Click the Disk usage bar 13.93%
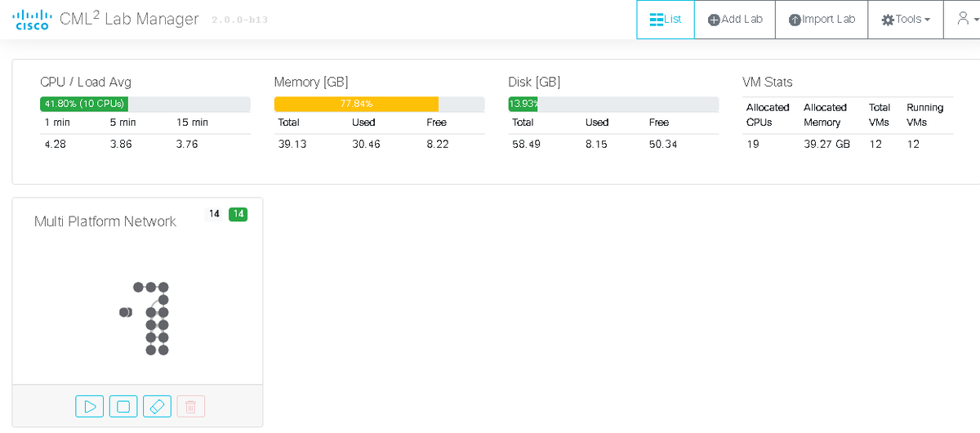The width and height of the screenshot is (980, 433). [x=613, y=104]
